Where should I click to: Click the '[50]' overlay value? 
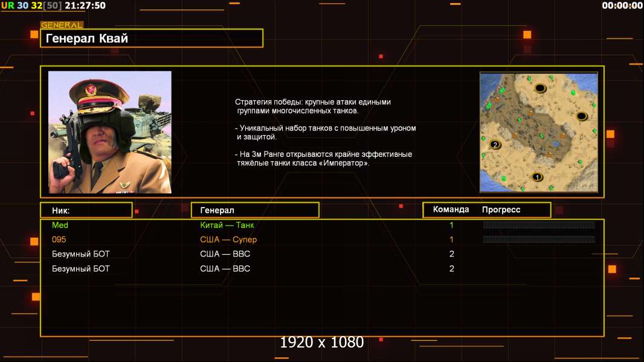point(53,5)
